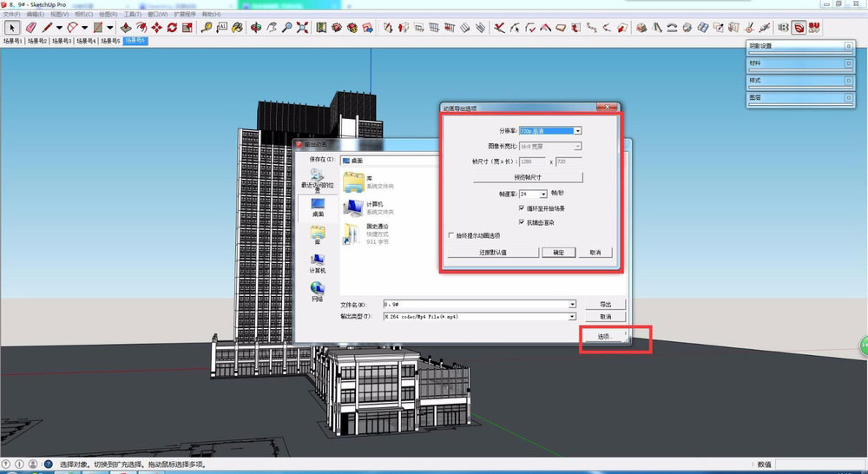Select the arrow Select tool
Image resolution: width=868 pixels, height=474 pixels.
point(12,27)
